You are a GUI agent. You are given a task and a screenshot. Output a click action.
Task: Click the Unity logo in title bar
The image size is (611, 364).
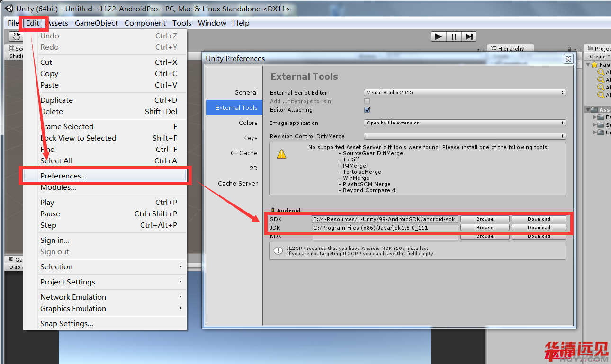pos(9,9)
